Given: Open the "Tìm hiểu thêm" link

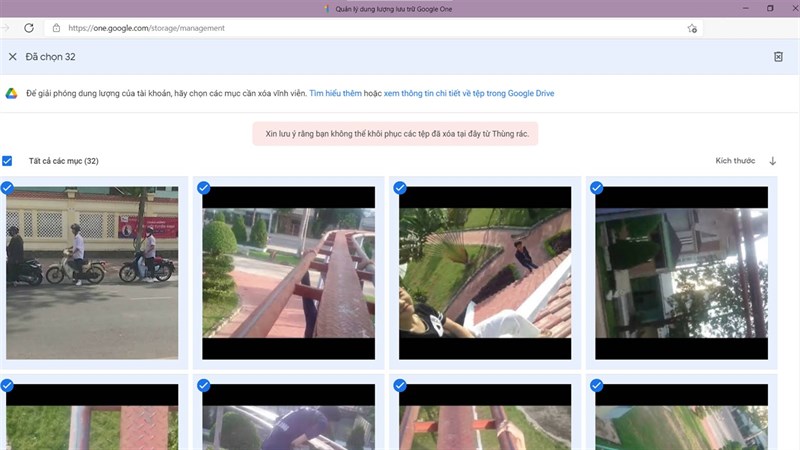Looking at the screenshot, I should pyautogui.click(x=335, y=93).
